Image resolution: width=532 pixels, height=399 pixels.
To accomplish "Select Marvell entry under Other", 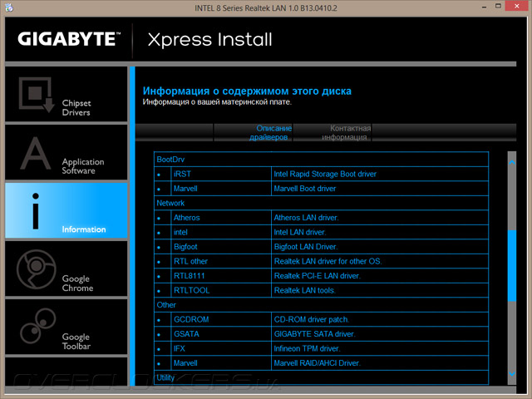I will 185,363.
